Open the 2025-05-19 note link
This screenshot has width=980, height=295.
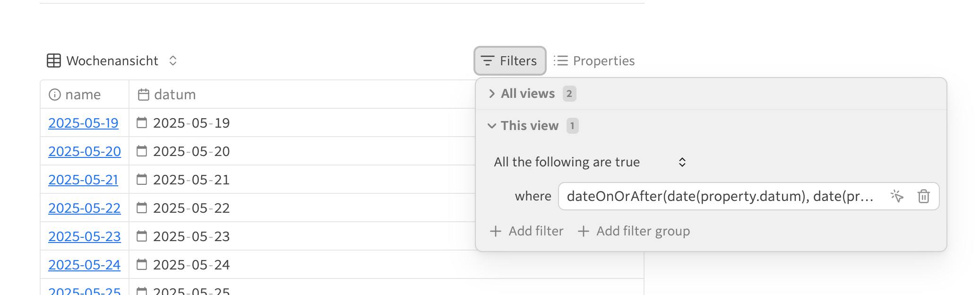83,123
